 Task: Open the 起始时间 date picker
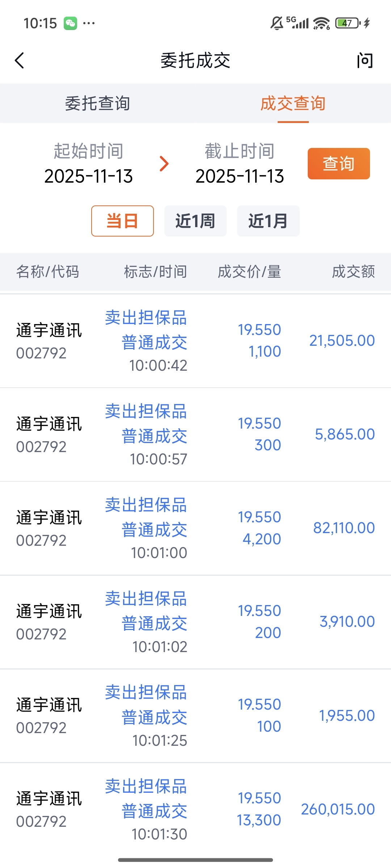click(x=89, y=164)
